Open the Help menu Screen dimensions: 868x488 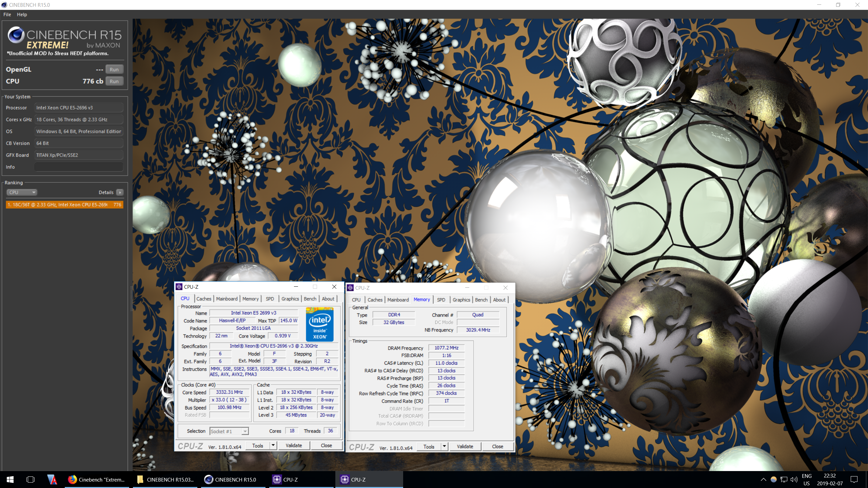22,15
